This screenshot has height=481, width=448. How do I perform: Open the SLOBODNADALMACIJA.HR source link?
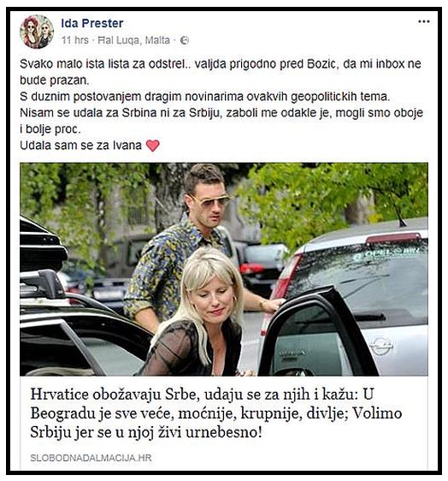point(91,458)
